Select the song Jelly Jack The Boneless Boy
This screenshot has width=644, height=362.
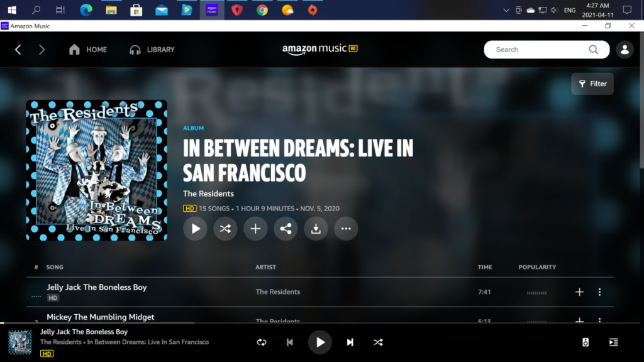pos(96,287)
